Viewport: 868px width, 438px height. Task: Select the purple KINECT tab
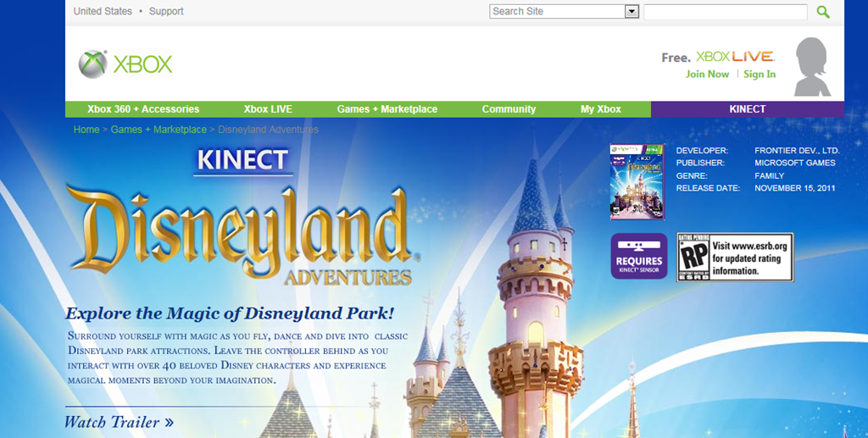coord(748,109)
